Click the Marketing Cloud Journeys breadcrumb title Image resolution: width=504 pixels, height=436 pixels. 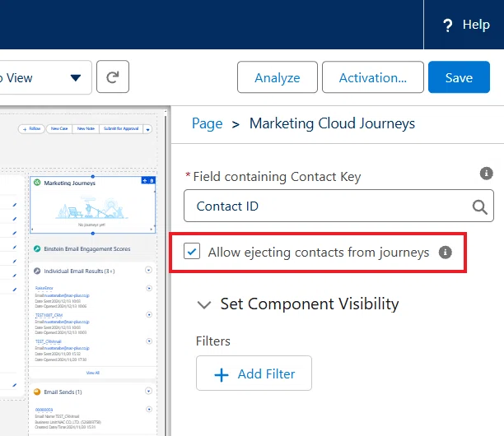click(x=332, y=124)
